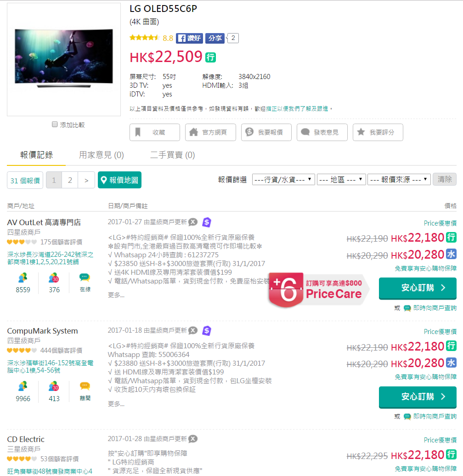Open official site via house icon
463x476 pixels.
tap(193, 132)
